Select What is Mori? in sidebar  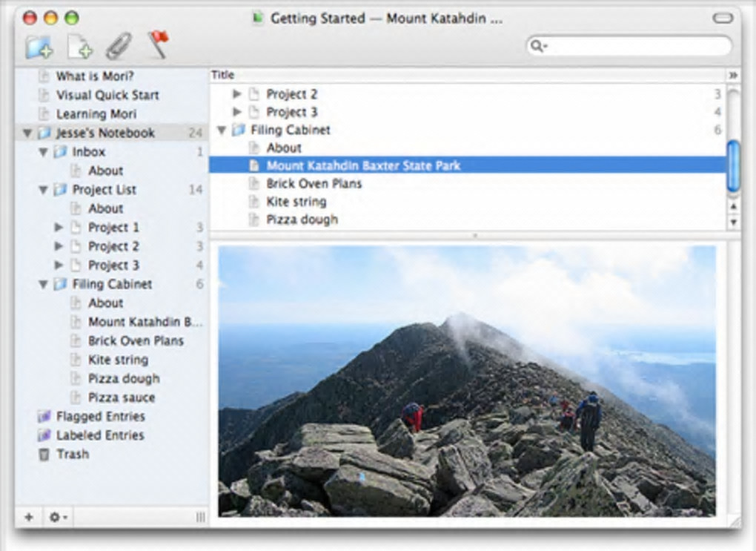tap(95, 76)
